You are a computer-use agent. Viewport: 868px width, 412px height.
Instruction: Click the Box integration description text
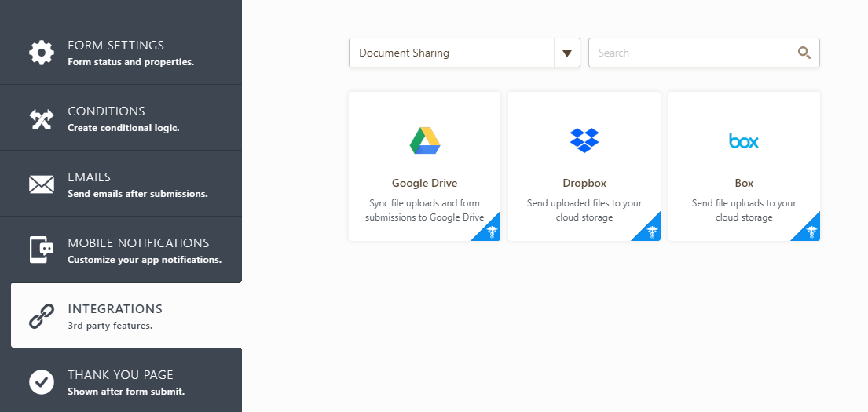point(744,210)
